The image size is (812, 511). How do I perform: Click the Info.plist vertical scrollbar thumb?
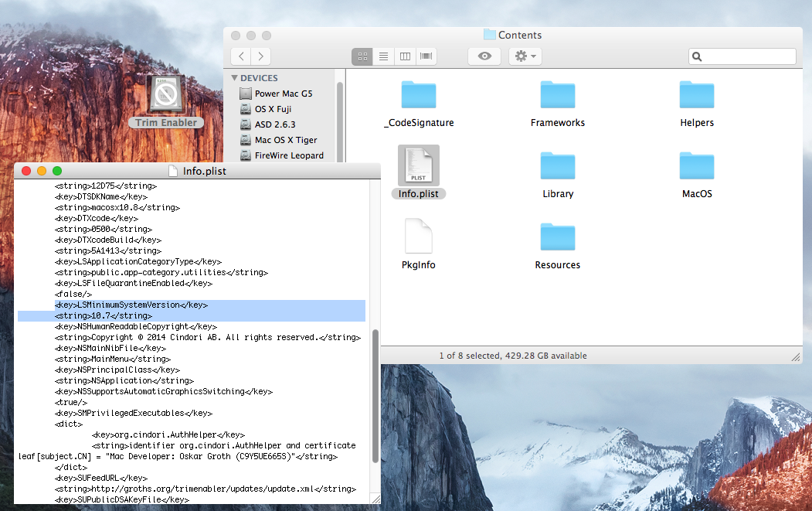point(375,396)
